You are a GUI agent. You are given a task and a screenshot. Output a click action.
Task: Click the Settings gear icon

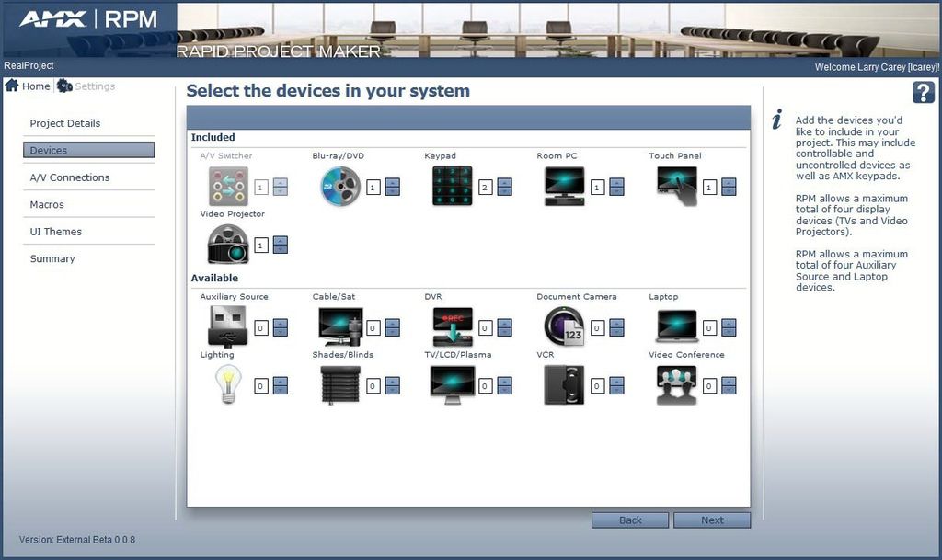(64, 86)
